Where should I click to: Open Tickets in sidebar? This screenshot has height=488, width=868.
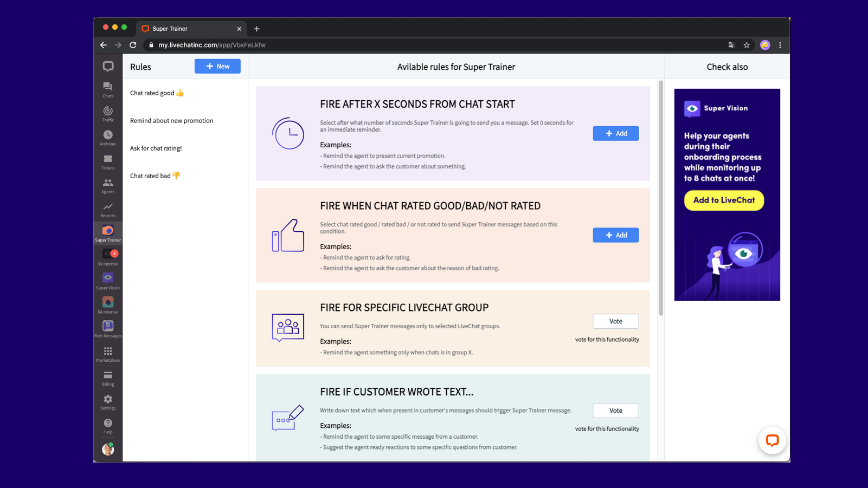(x=108, y=161)
